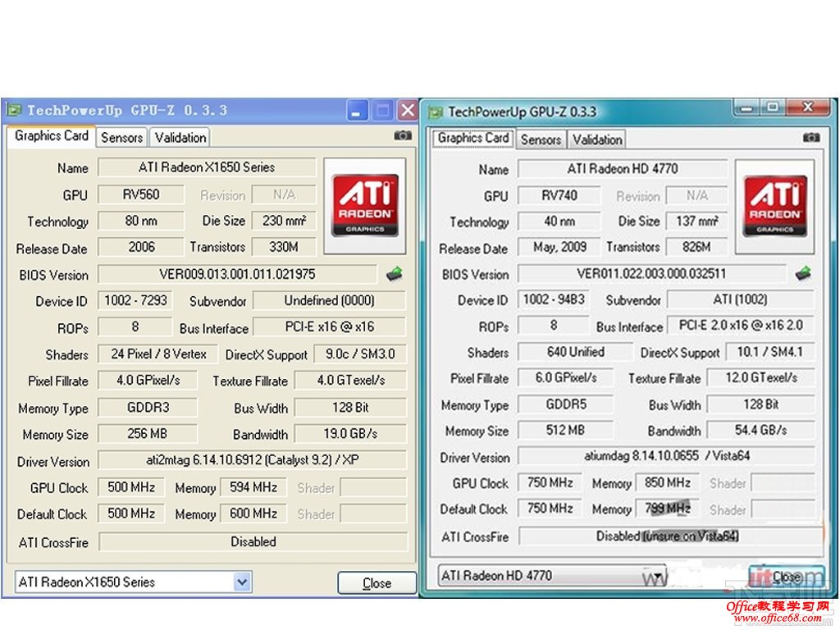Click the Close button in X1650 window

pyautogui.click(x=377, y=583)
